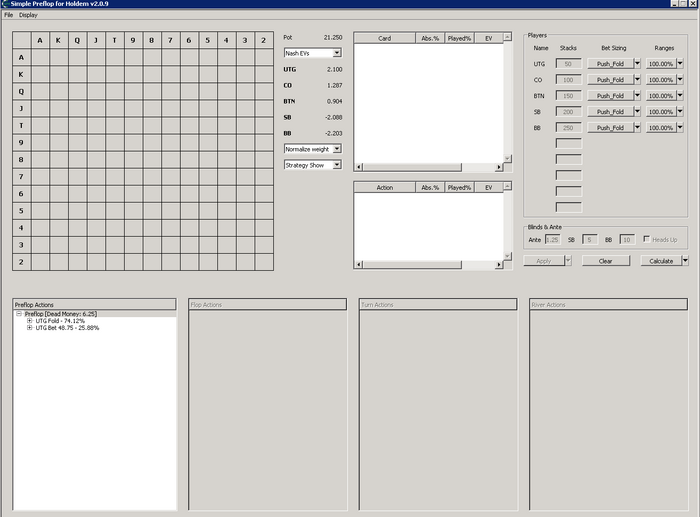Click UTG 100.00% range button
Image resolution: width=700 pixels, height=517 pixels.
point(661,63)
